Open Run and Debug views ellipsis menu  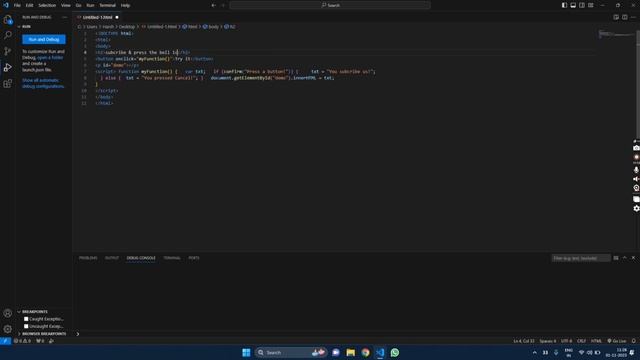click(64, 17)
